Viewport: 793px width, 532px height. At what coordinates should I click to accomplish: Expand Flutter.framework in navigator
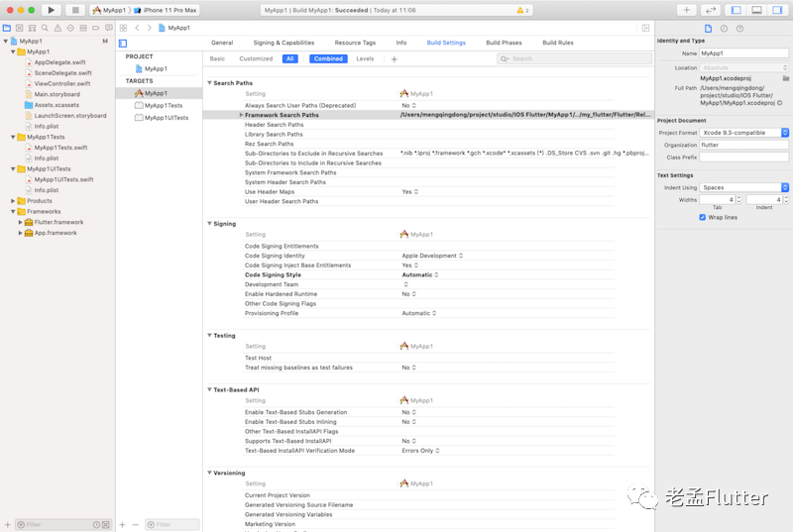tap(20, 222)
